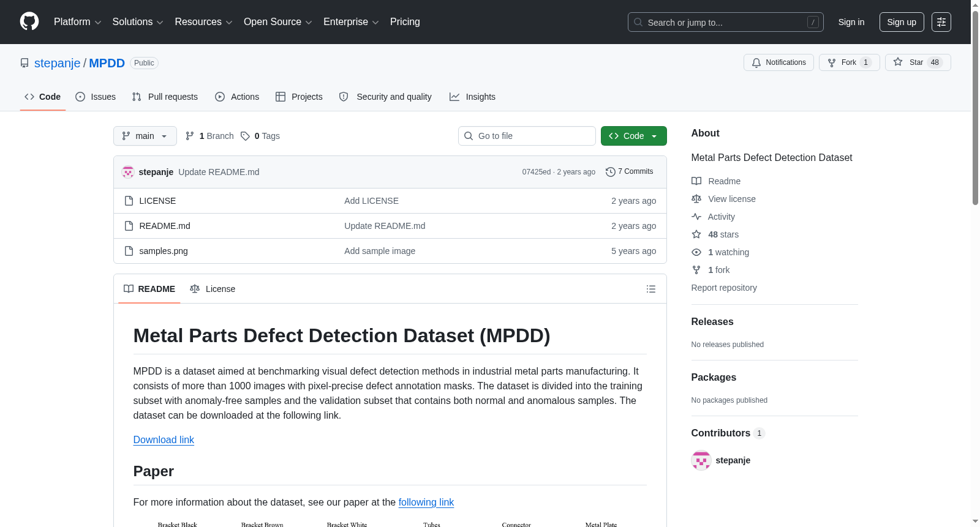Viewport: 980px width, 527px height.
Task: Open the 07425ed commit hash
Action: [537, 172]
